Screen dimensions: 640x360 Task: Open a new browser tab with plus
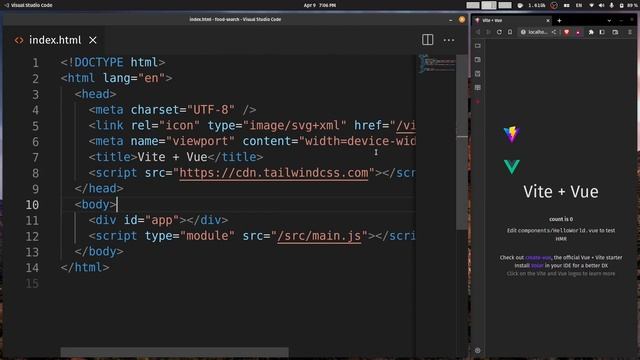click(559, 20)
